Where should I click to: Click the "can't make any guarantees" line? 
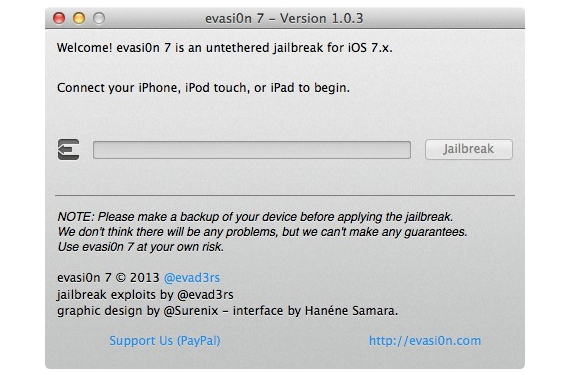[x=262, y=232]
